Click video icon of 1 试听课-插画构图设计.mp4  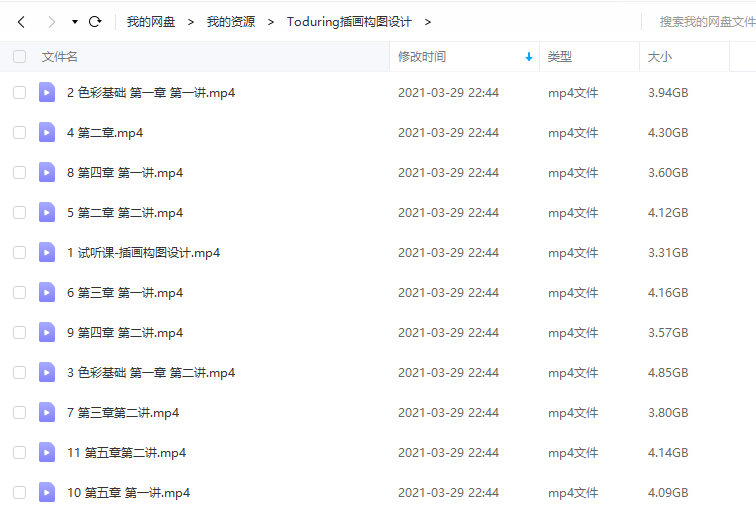point(47,252)
